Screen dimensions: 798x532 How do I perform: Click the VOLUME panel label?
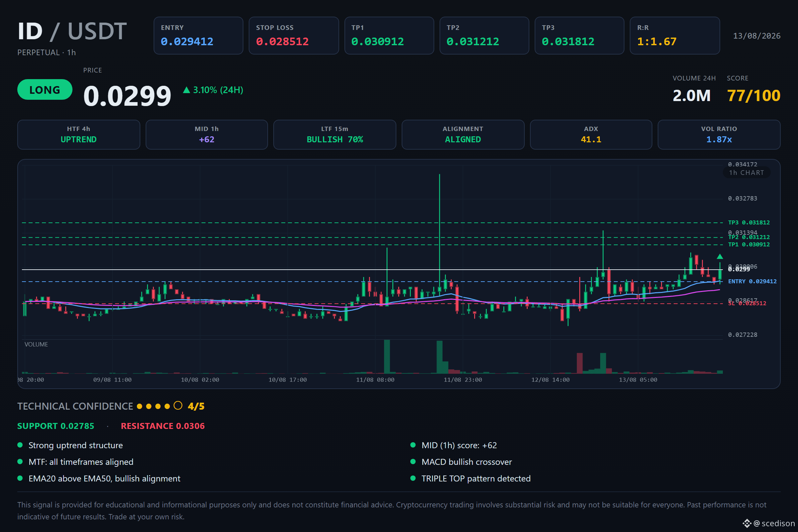pyautogui.click(x=36, y=344)
